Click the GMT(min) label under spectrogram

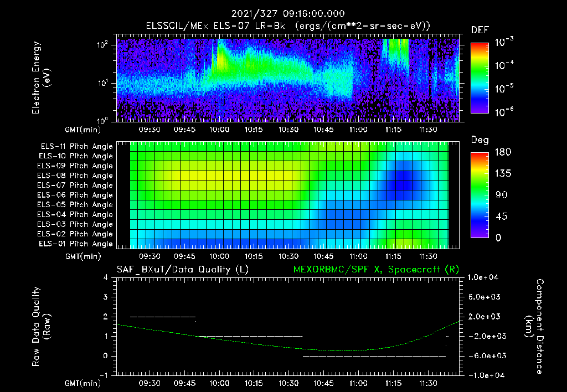pos(83,130)
